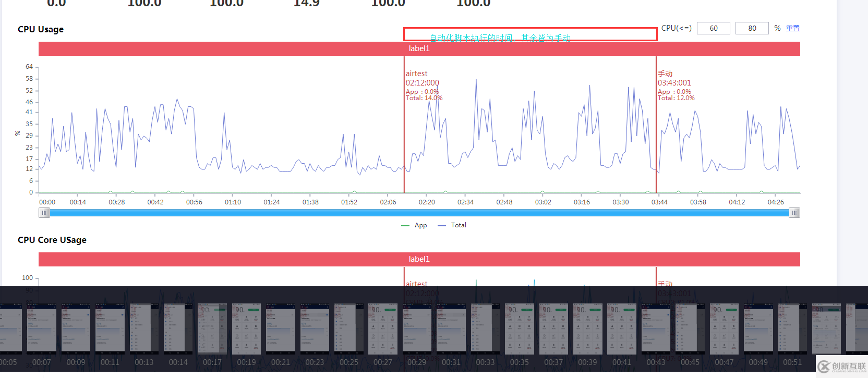Open the screenshot thumbnail at 00:23

coord(315,329)
